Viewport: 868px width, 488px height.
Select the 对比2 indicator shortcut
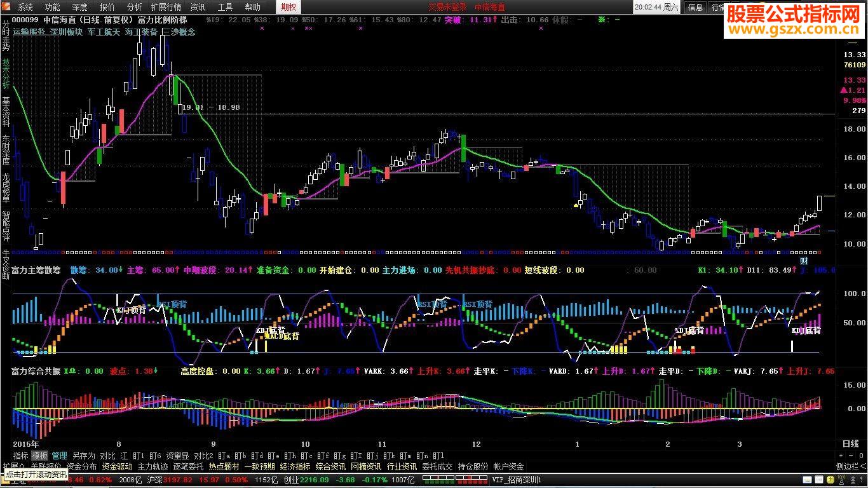point(203,456)
